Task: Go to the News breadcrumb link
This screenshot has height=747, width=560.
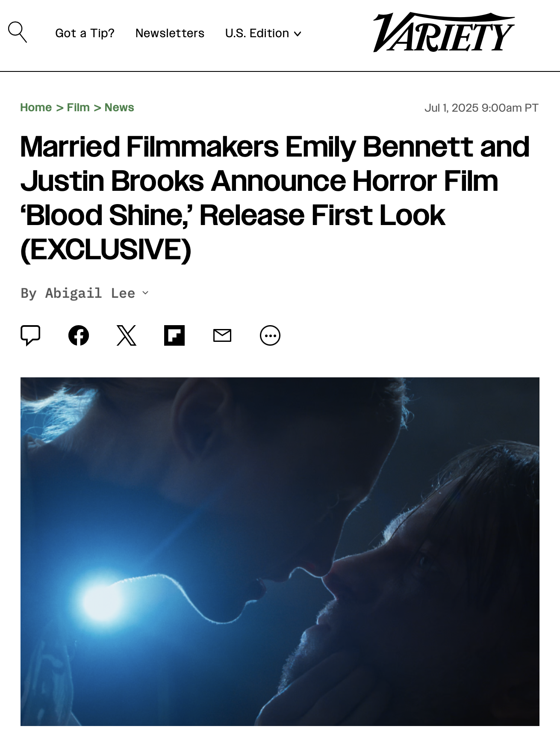Action: [119, 107]
